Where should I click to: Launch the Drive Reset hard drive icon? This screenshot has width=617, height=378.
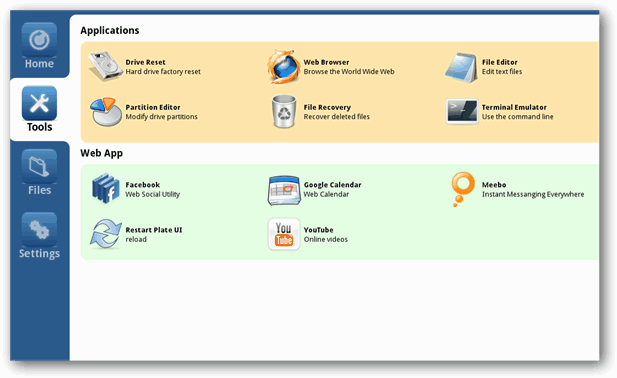click(x=105, y=66)
